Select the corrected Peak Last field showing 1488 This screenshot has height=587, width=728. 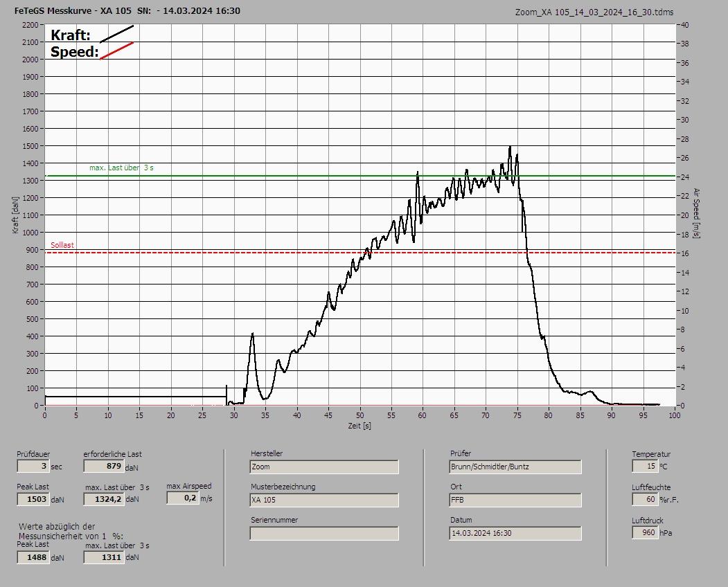(33, 557)
